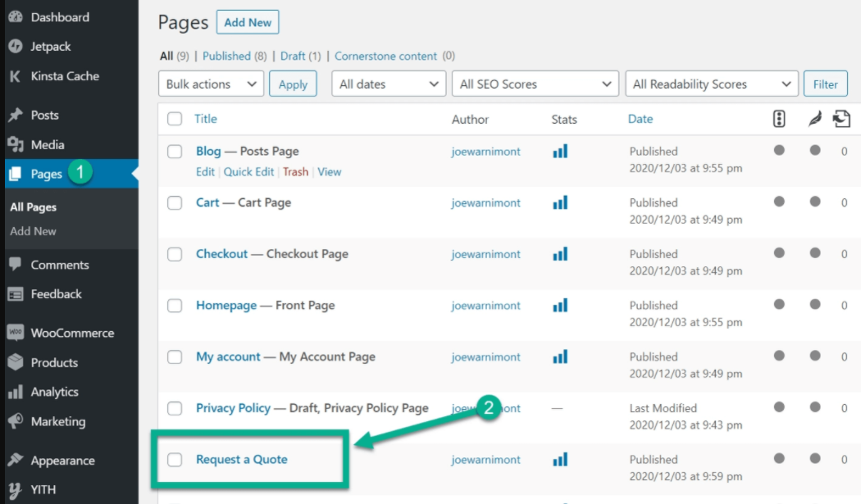Open the Bulk actions dropdown
This screenshot has width=861, height=504.
(211, 84)
